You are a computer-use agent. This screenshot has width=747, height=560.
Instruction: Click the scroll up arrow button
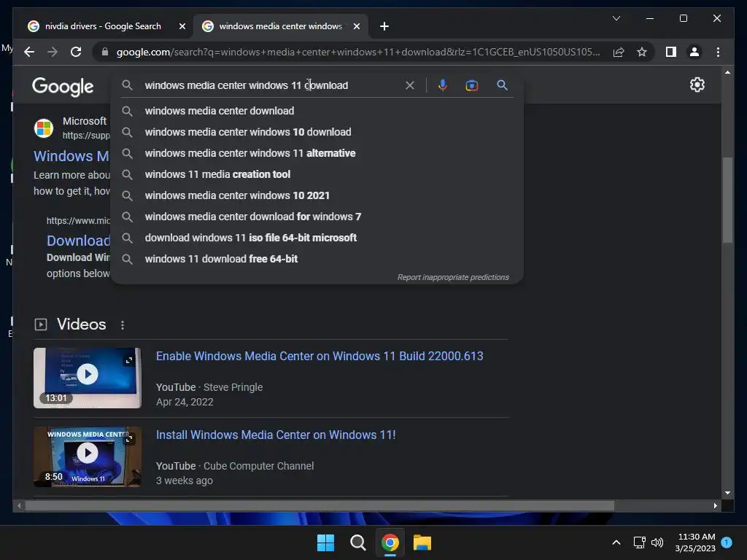pos(727,72)
